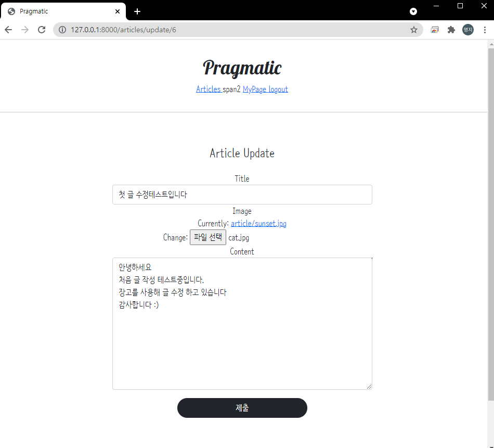This screenshot has width=494, height=448.
Task: Click inside the Content textarea
Action: click(242, 324)
